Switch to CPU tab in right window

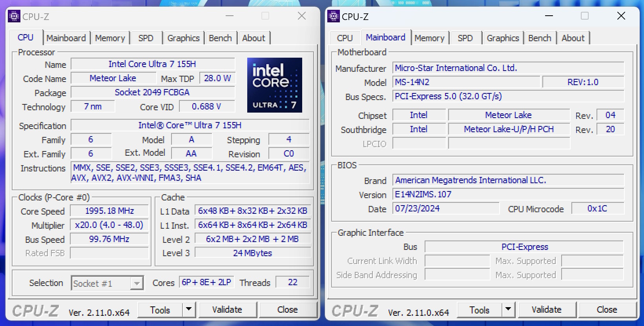coord(345,38)
